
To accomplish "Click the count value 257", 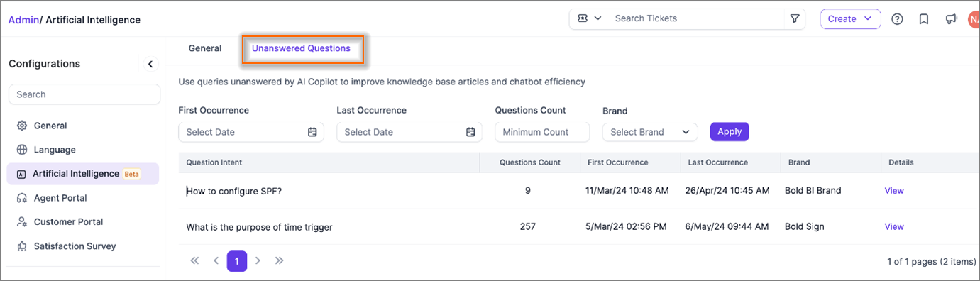I will point(527,227).
